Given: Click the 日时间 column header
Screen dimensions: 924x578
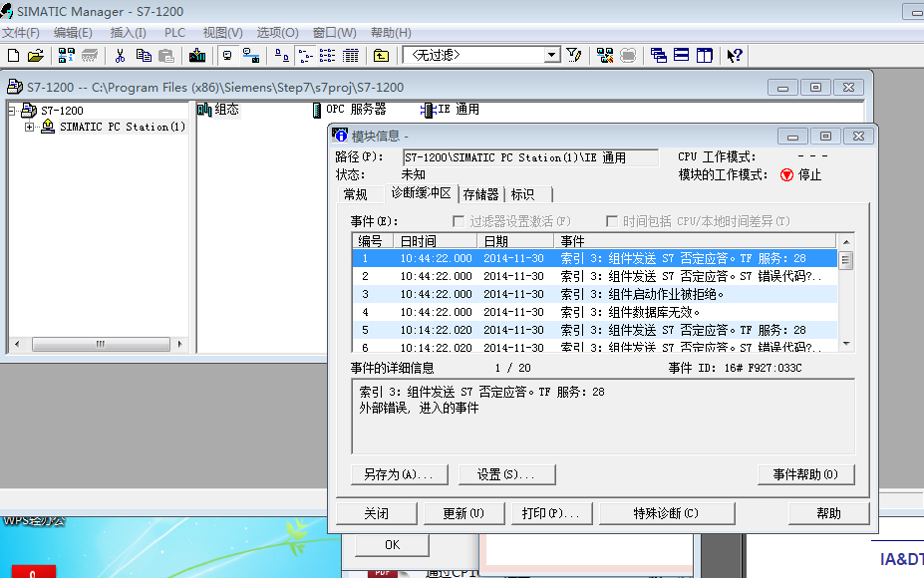Looking at the screenshot, I should coord(435,241).
